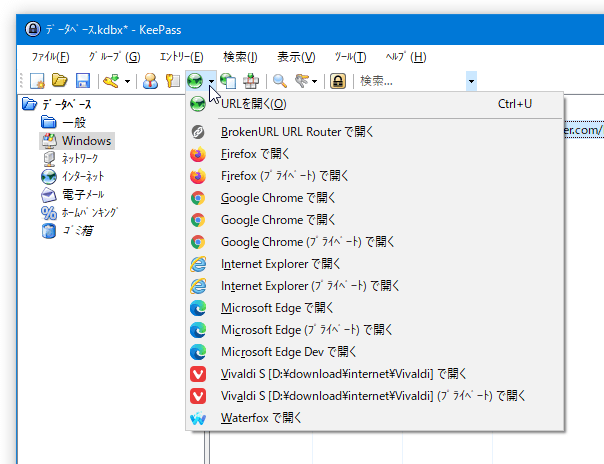
Task: Click the quick search input field
Action: tap(411, 81)
